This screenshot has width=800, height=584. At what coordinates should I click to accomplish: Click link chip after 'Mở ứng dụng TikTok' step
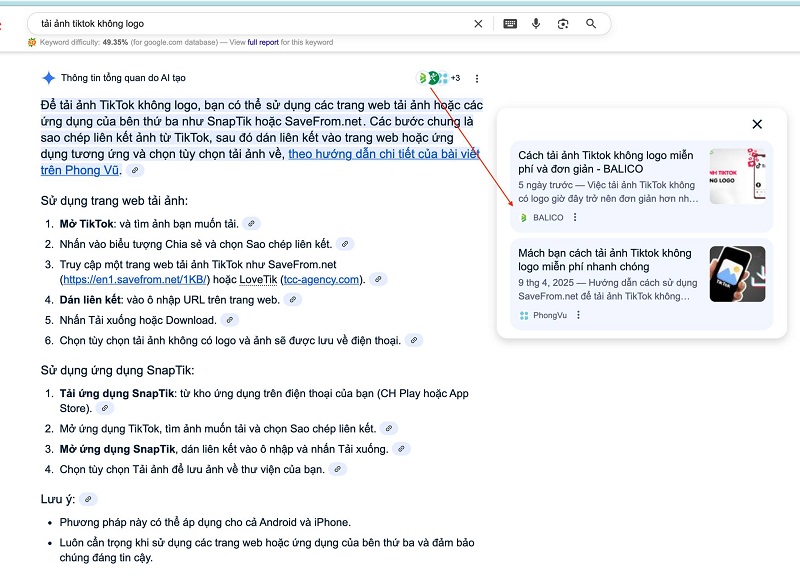(389, 428)
